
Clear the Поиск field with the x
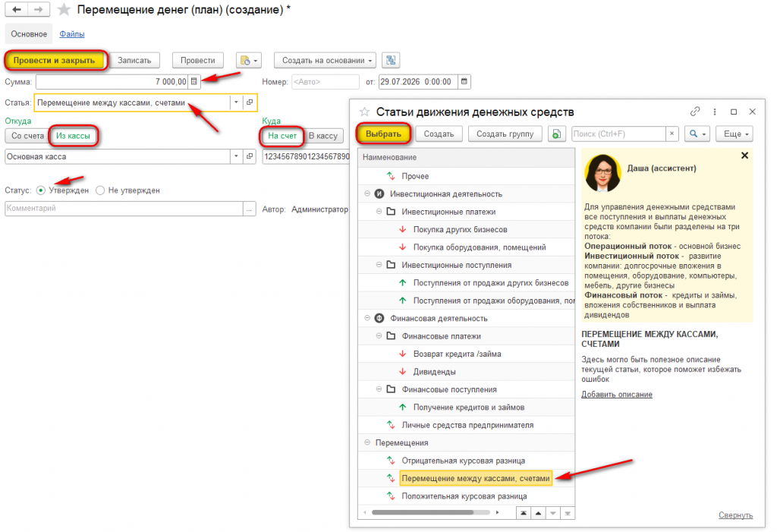tap(672, 134)
